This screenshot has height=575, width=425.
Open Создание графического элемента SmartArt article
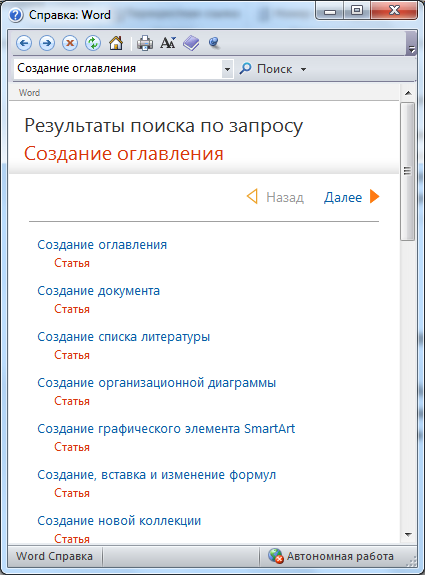tap(166, 428)
